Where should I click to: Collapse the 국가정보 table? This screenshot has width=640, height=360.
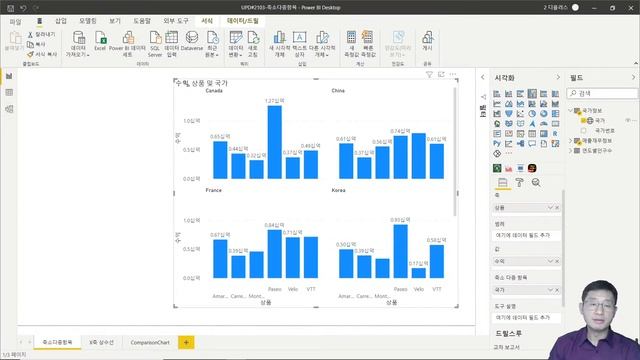pyautogui.click(x=571, y=111)
